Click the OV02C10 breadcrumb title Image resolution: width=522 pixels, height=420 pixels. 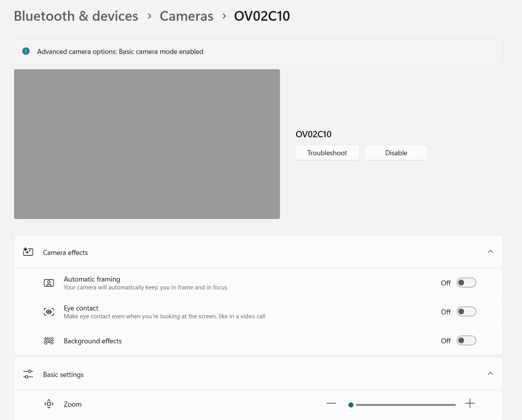pos(262,16)
